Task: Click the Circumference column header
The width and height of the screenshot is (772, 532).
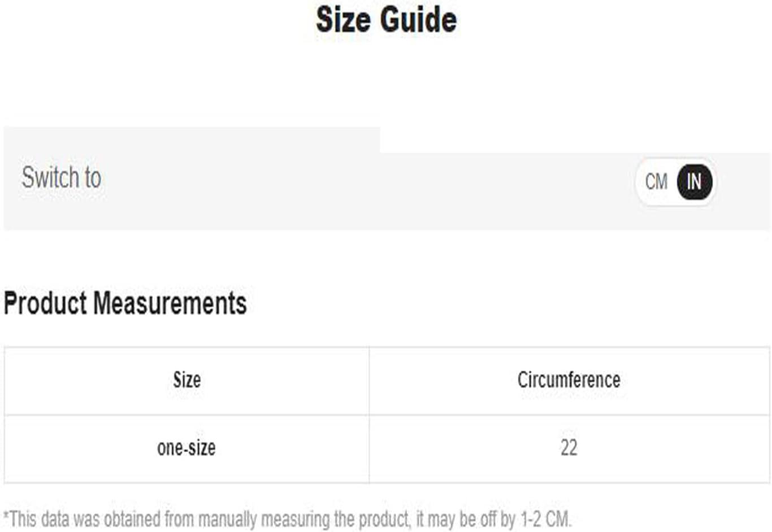Action: pos(569,380)
